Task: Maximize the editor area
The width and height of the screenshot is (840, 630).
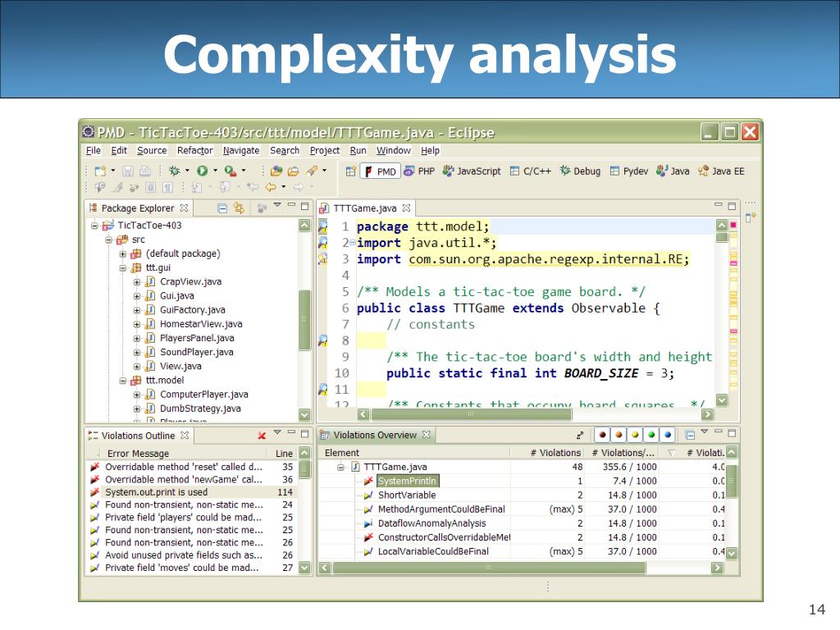Action: click(732, 206)
